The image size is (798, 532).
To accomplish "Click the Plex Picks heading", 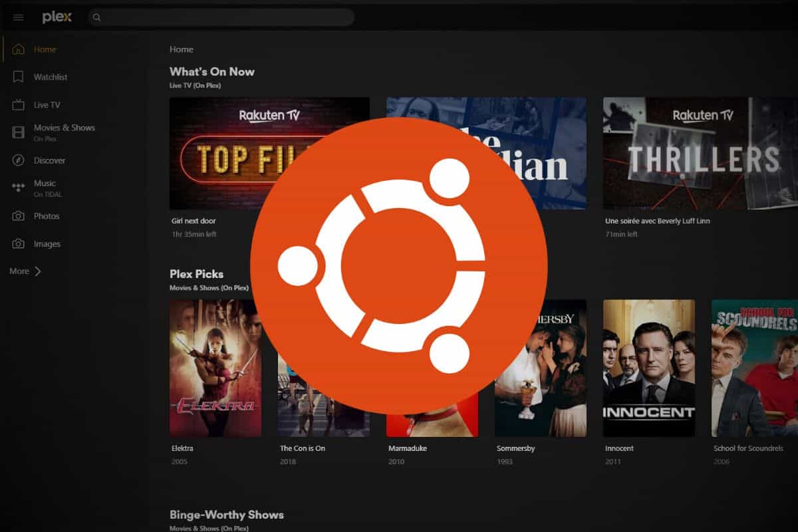I will click(x=196, y=274).
